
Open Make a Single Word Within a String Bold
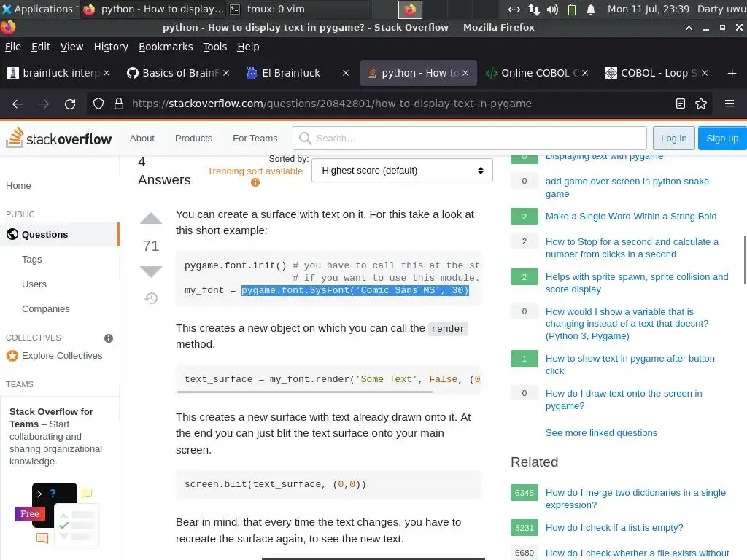tap(631, 216)
